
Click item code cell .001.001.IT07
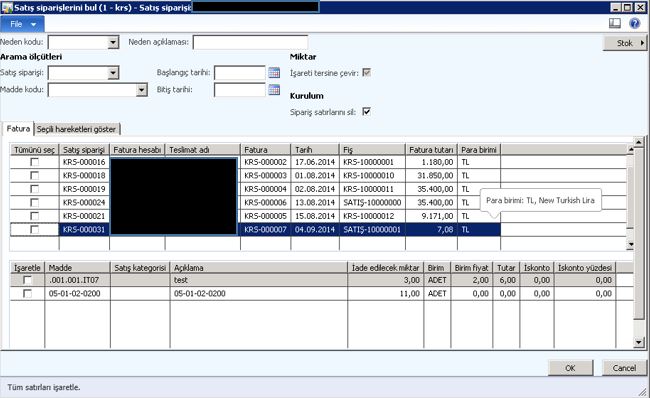[77, 280]
